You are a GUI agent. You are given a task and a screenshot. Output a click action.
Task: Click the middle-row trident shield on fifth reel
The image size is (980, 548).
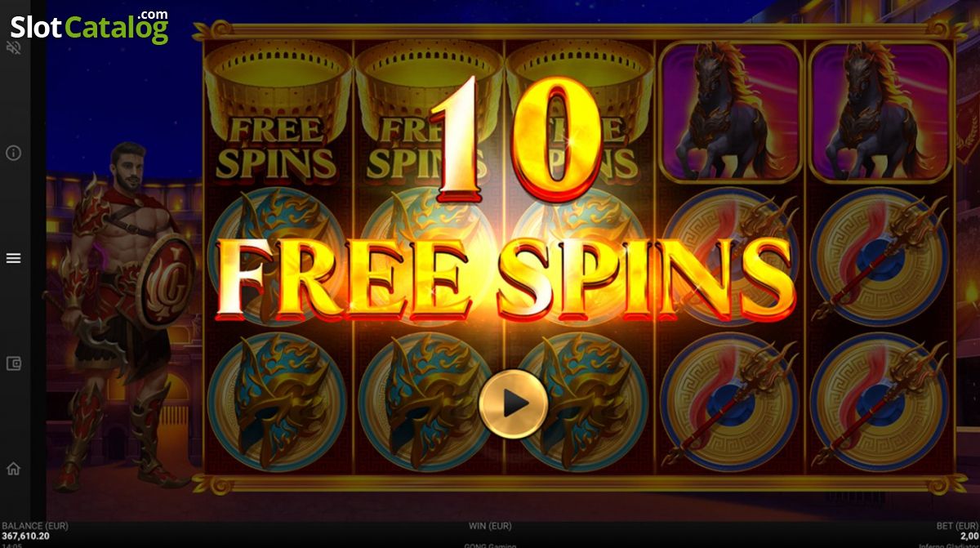(x=880, y=257)
